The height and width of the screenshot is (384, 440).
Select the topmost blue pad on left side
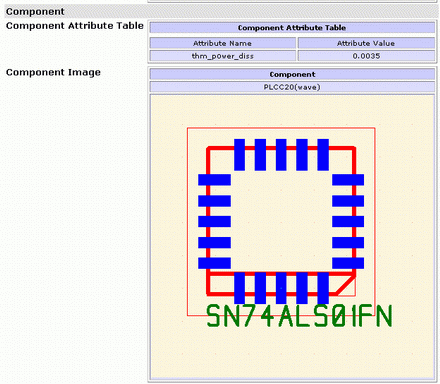point(214,180)
